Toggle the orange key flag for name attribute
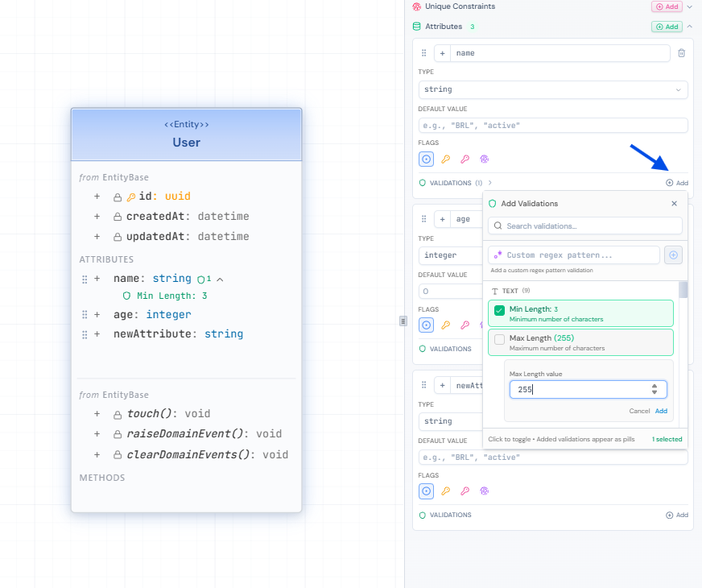This screenshot has height=588, width=702. [445, 159]
